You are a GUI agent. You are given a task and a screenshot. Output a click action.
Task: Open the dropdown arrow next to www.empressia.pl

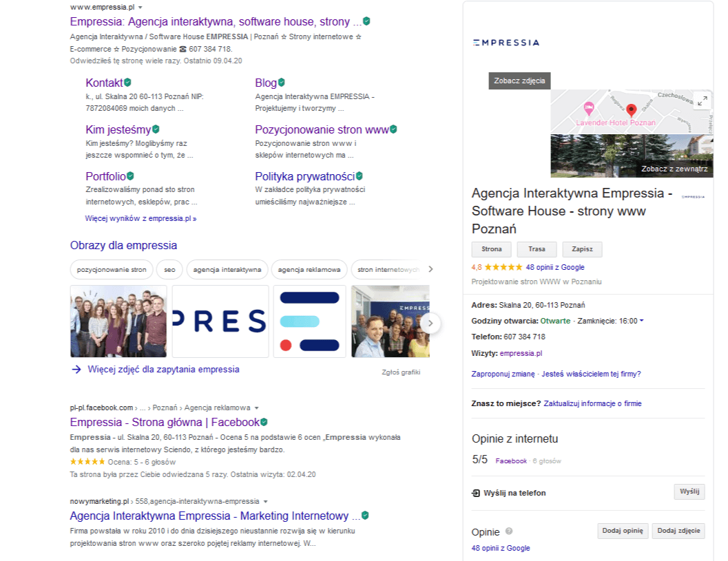point(141,8)
